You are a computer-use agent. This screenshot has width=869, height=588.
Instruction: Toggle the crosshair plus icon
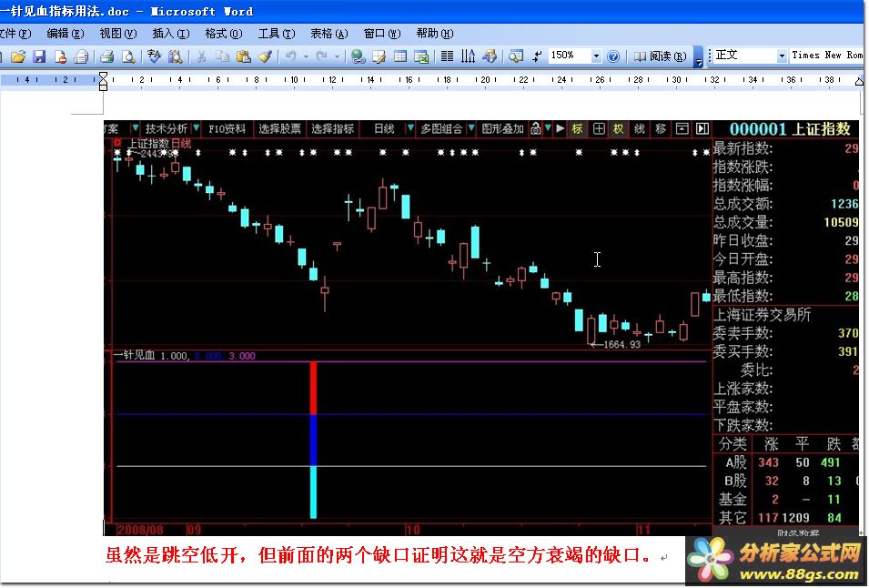tap(599, 128)
